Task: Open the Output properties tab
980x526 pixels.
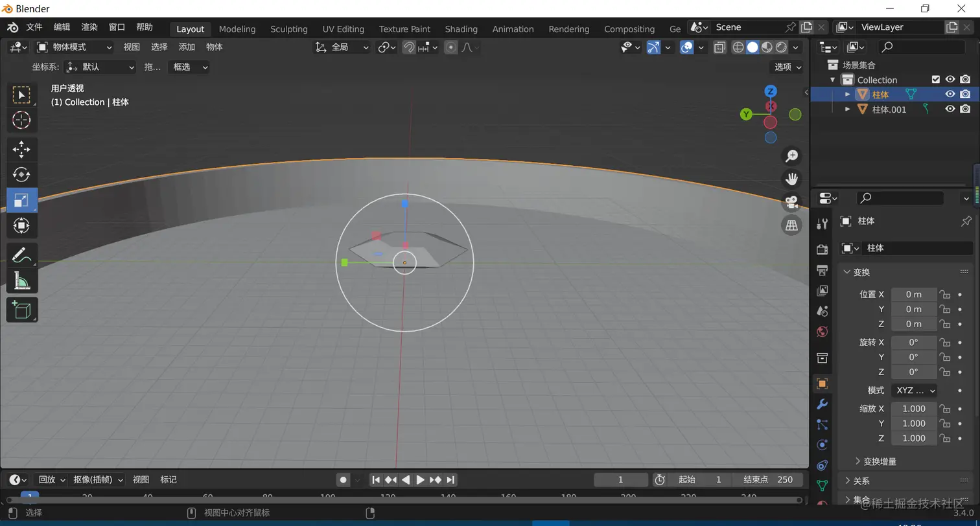Action: tap(822, 270)
